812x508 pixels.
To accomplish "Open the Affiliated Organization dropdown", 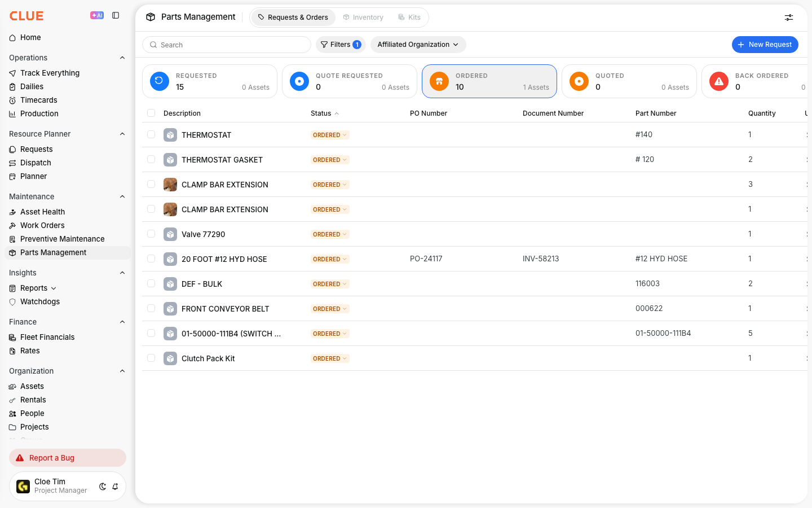I will click(x=418, y=45).
